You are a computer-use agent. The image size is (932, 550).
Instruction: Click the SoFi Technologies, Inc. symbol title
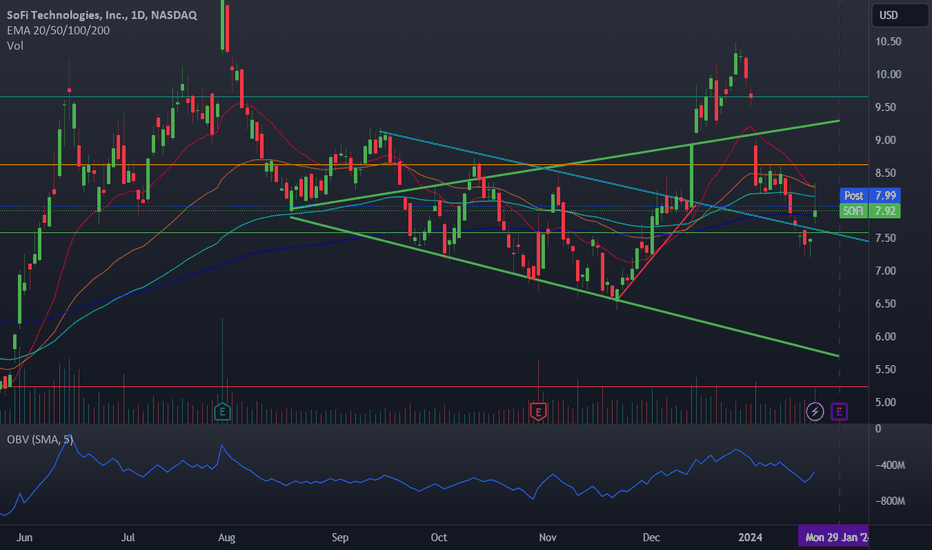pyautogui.click(x=102, y=15)
